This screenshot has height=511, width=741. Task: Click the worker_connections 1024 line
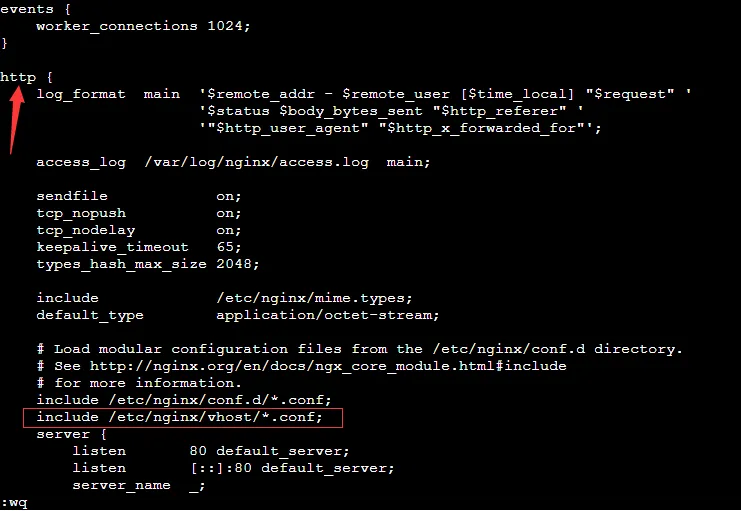coord(142,25)
